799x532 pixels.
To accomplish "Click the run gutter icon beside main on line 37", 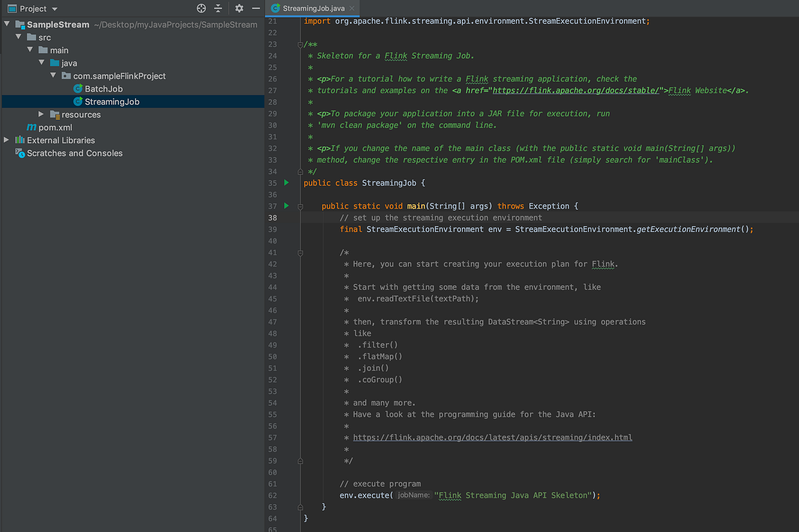I will 286,206.
